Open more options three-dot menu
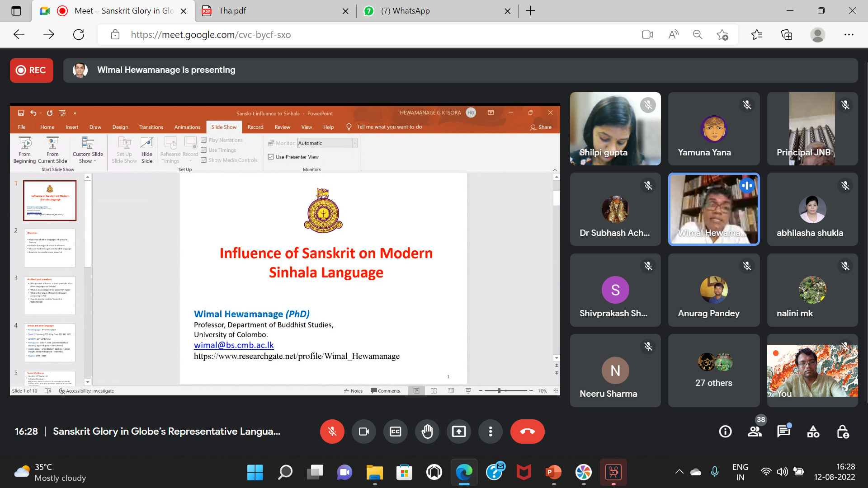Viewport: 868px width, 488px height. click(491, 432)
